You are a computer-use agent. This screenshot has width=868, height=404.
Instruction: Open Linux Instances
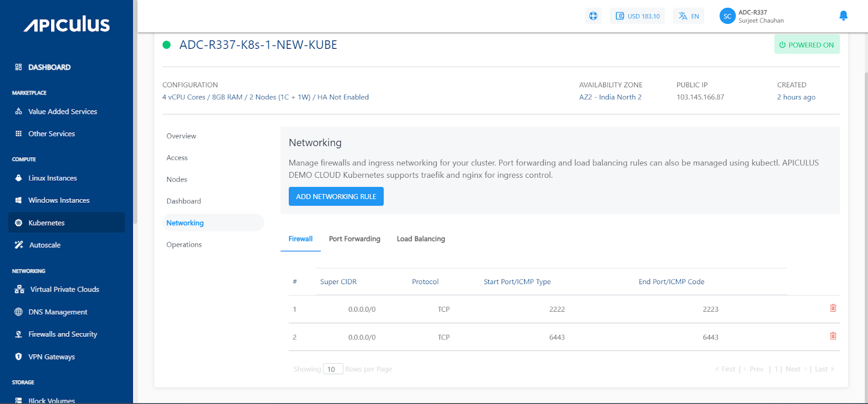click(53, 178)
